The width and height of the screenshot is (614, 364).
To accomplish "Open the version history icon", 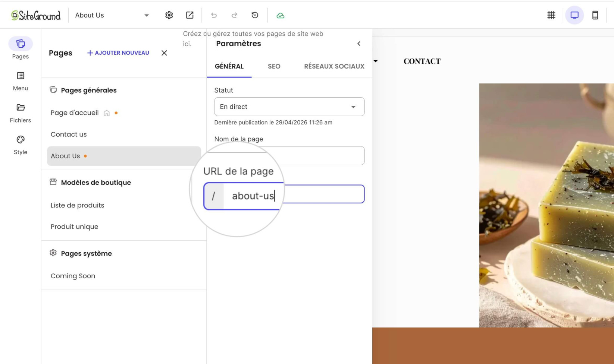I will pos(255,15).
